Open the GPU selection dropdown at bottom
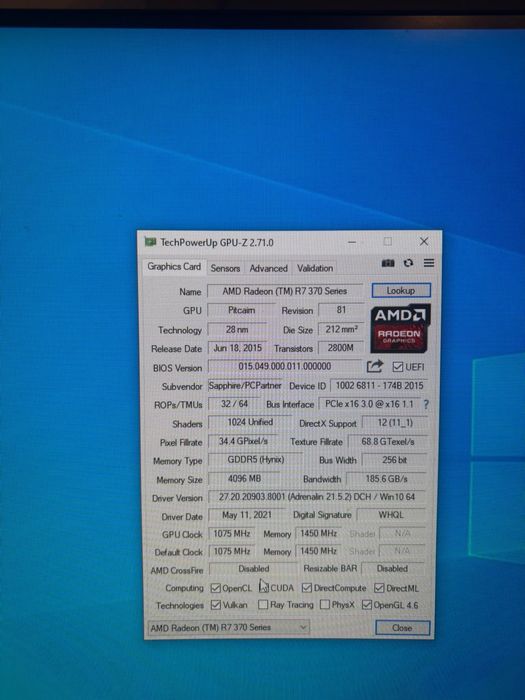 [x=228, y=627]
